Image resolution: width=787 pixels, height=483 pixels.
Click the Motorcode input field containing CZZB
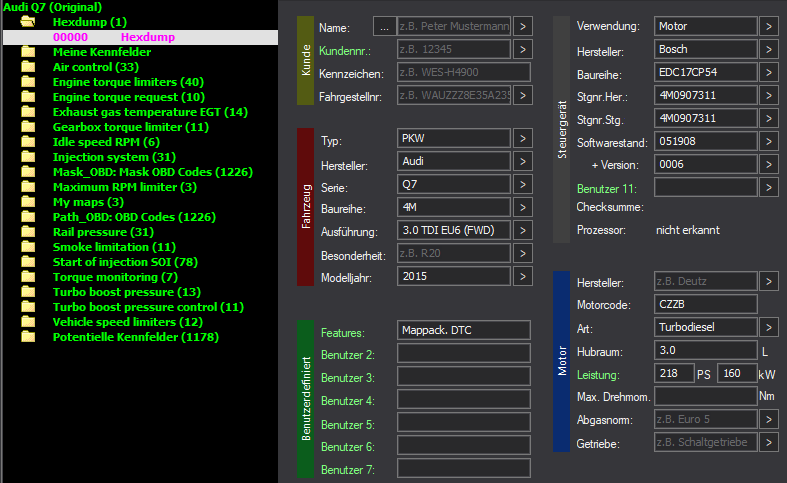[x=705, y=304]
